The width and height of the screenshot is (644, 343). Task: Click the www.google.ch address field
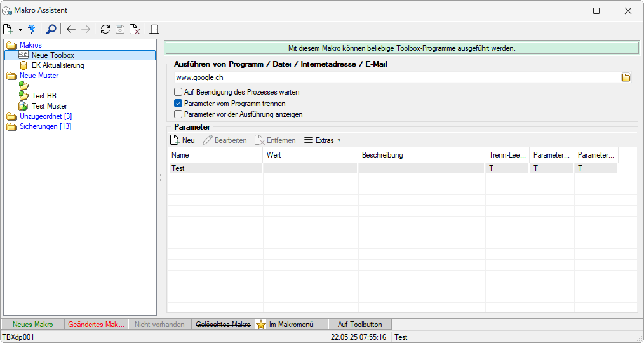(394, 77)
